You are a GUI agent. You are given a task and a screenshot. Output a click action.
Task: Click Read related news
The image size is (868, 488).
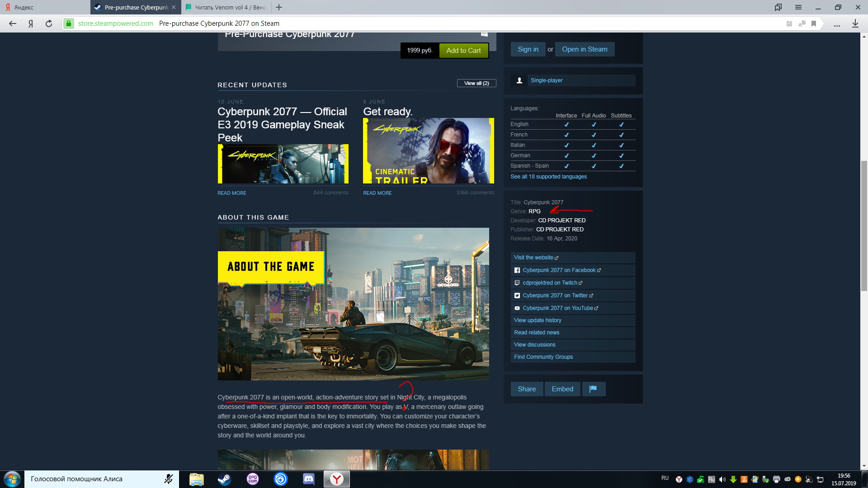pos(573,333)
